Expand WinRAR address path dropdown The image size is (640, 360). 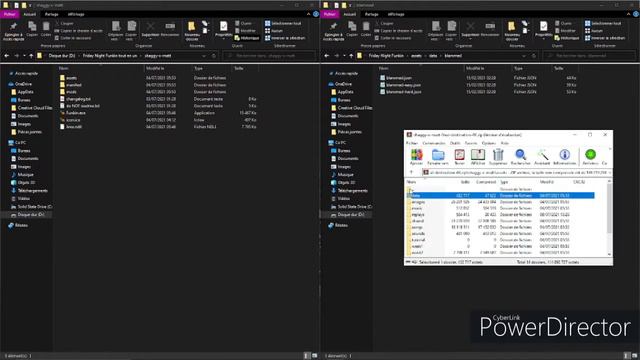click(610, 172)
